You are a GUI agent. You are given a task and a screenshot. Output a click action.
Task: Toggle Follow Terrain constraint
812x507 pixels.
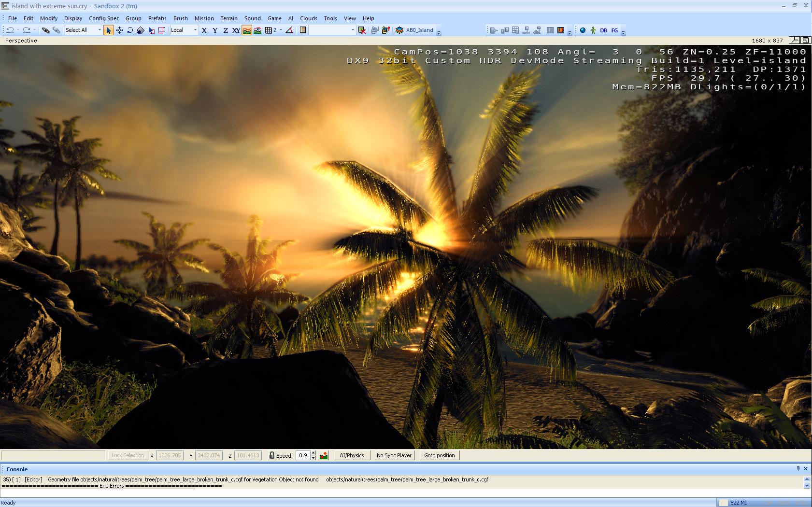(247, 30)
